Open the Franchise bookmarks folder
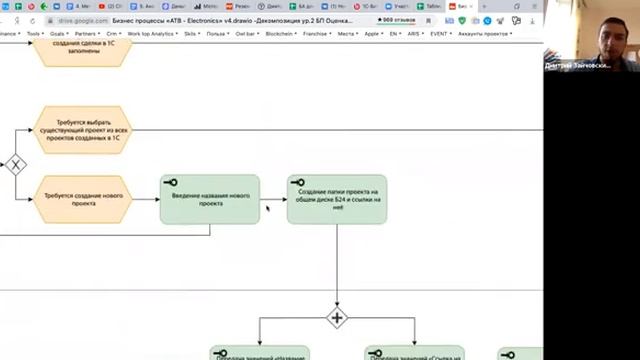This screenshot has width=640, height=360. pyautogui.click(x=317, y=33)
